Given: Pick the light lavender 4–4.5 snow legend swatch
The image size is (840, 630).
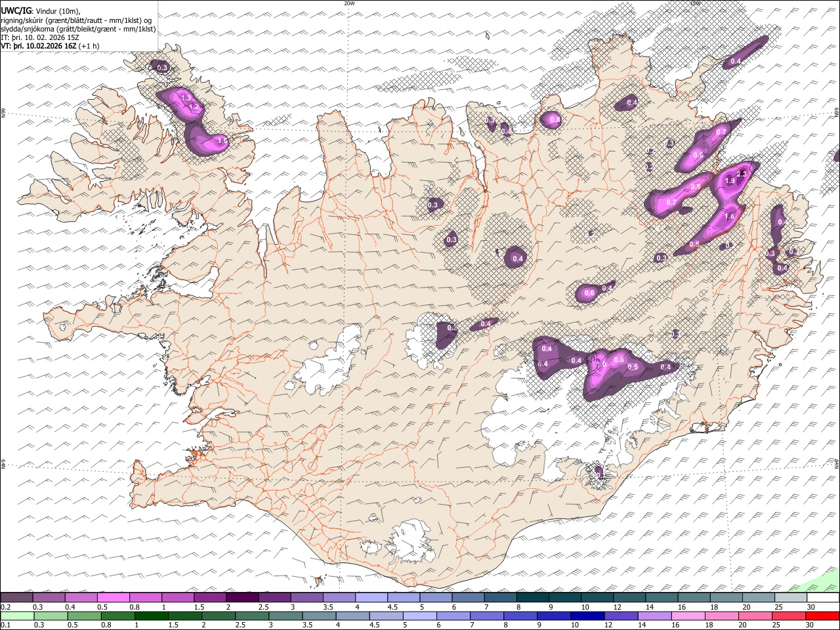Looking at the screenshot, I should pos(371,597).
